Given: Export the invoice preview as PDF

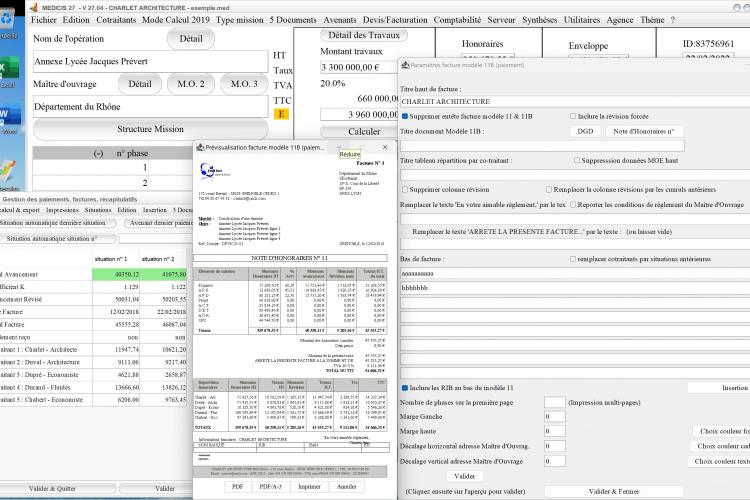Looking at the screenshot, I should click(x=238, y=487).
